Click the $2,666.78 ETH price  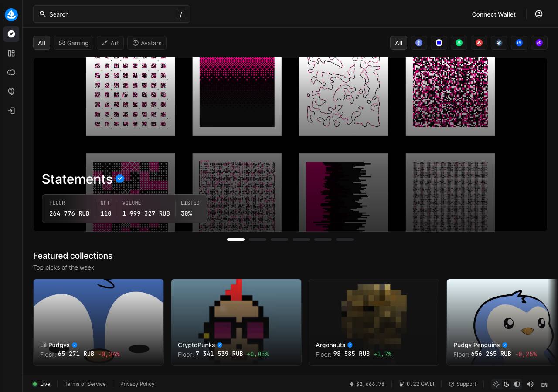click(x=367, y=384)
